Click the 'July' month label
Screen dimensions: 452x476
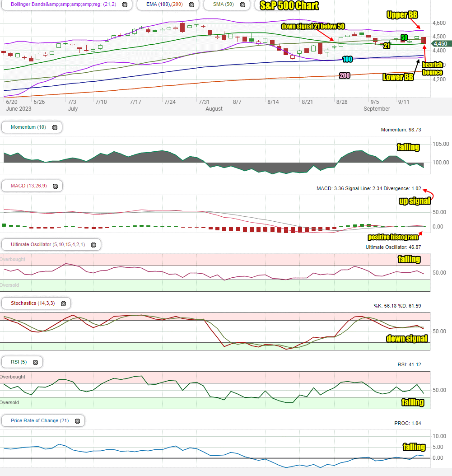point(73,109)
